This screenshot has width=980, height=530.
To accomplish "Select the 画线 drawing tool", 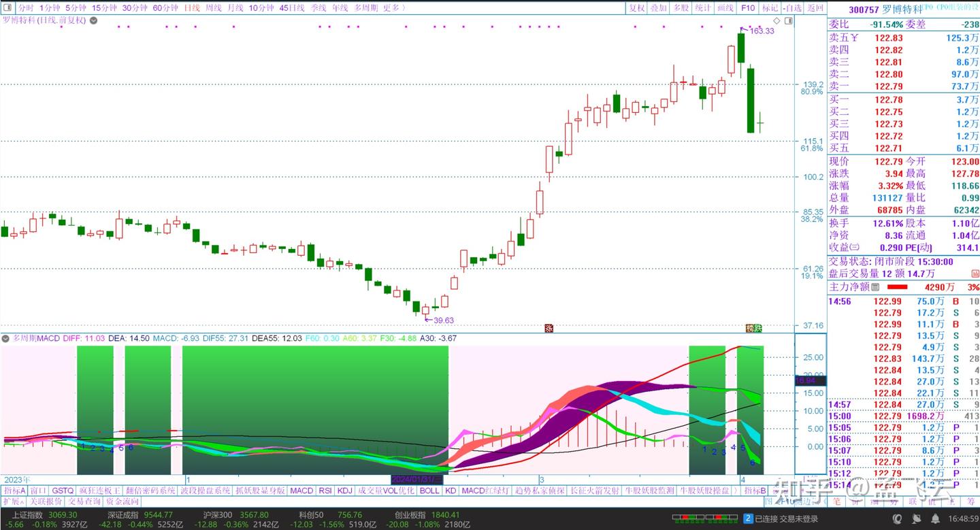I will (x=725, y=8).
